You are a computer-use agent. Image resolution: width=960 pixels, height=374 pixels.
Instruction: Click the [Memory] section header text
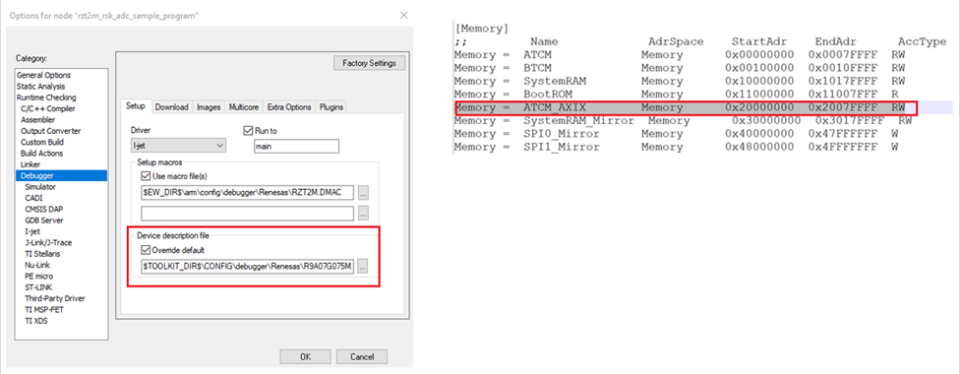[x=482, y=29]
